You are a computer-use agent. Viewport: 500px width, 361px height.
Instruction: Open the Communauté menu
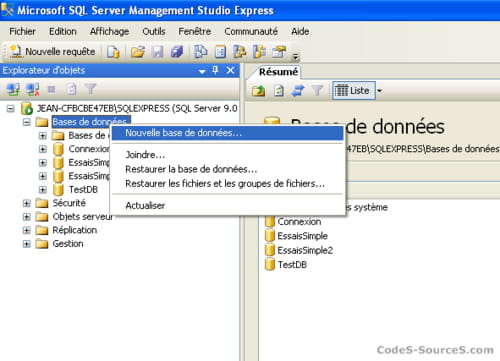click(x=251, y=31)
